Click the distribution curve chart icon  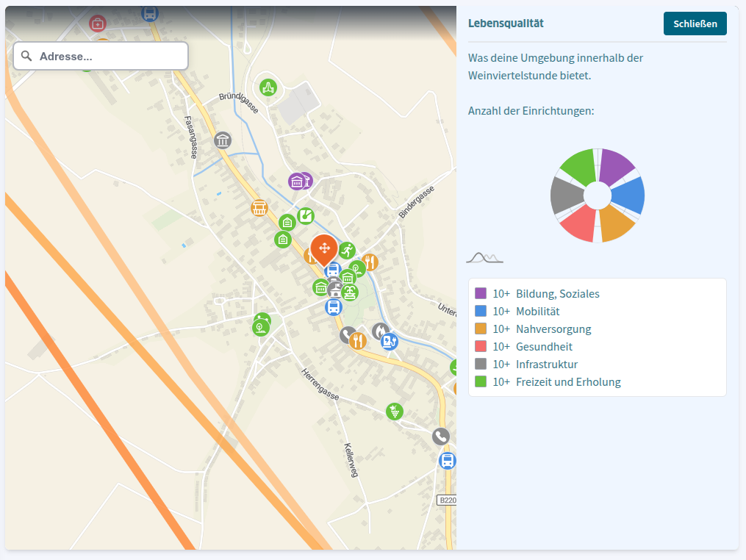tap(484, 257)
